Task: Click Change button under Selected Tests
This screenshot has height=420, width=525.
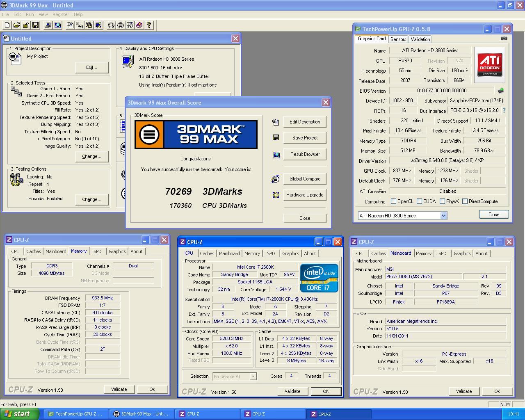Action: [x=91, y=156]
